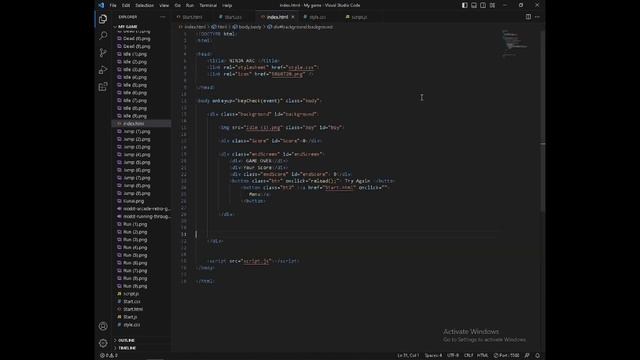Open Start.css in the Explorer file list
Image resolution: width=640 pixels, height=360 pixels.
(x=141, y=302)
